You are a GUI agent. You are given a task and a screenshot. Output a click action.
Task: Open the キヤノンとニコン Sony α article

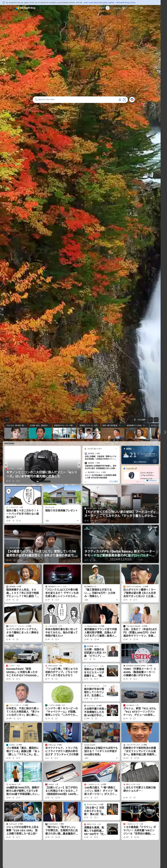42,474
